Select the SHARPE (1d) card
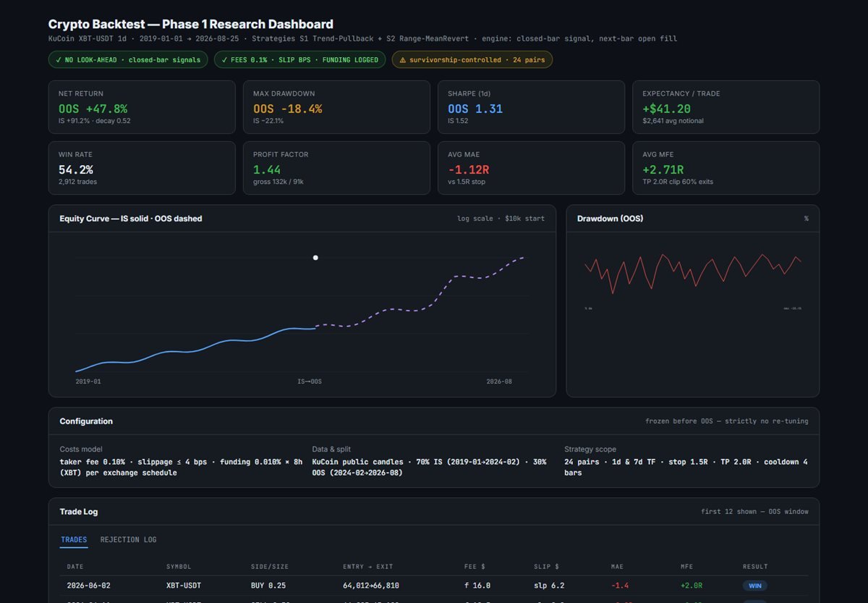868x603 pixels. (531, 107)
